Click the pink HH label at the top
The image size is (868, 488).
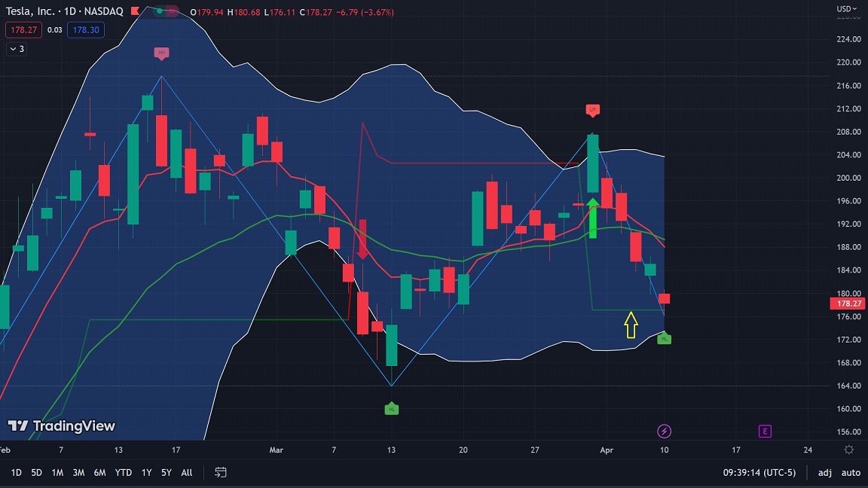coord(161,53)
